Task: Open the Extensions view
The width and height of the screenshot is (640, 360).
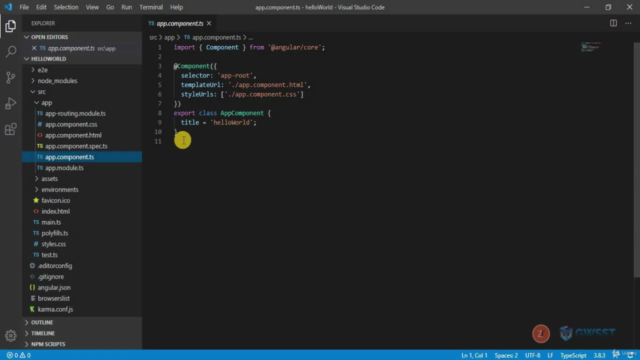Action: click(11, 129)
